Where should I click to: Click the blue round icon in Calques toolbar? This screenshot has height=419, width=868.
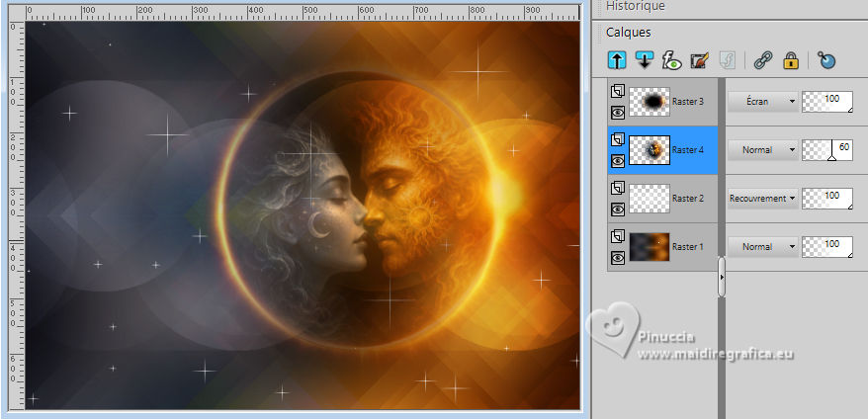tap(825, 59)
